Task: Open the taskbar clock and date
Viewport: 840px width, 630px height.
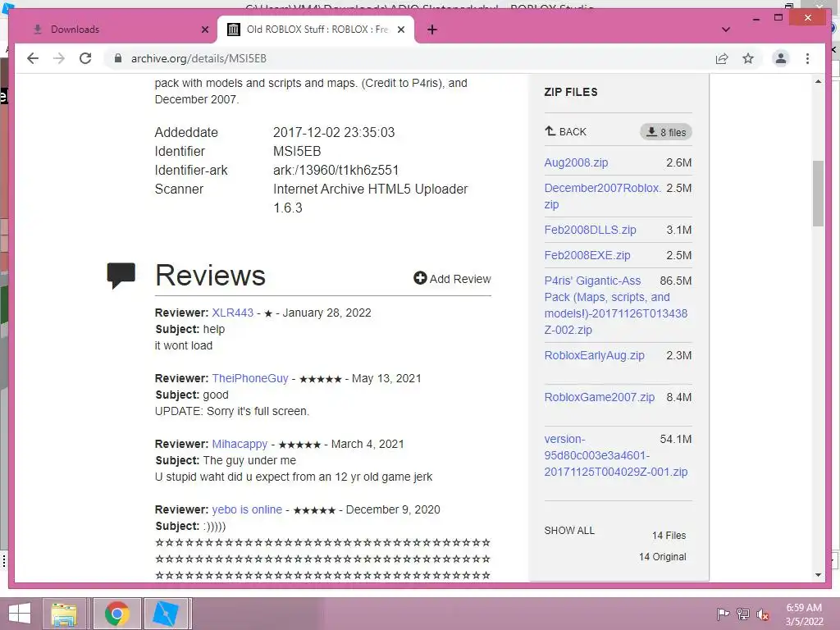Action: pyautogui.click(x=804, y=614)
